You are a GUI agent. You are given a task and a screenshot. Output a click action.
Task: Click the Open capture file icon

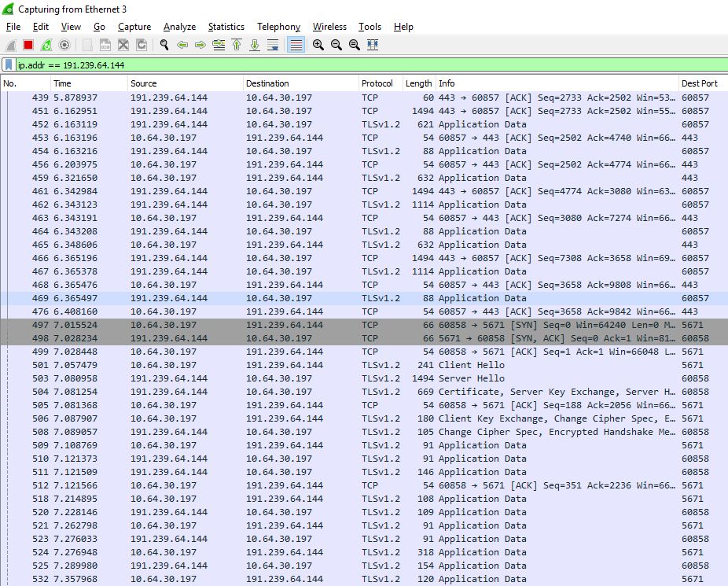[86, 45]
